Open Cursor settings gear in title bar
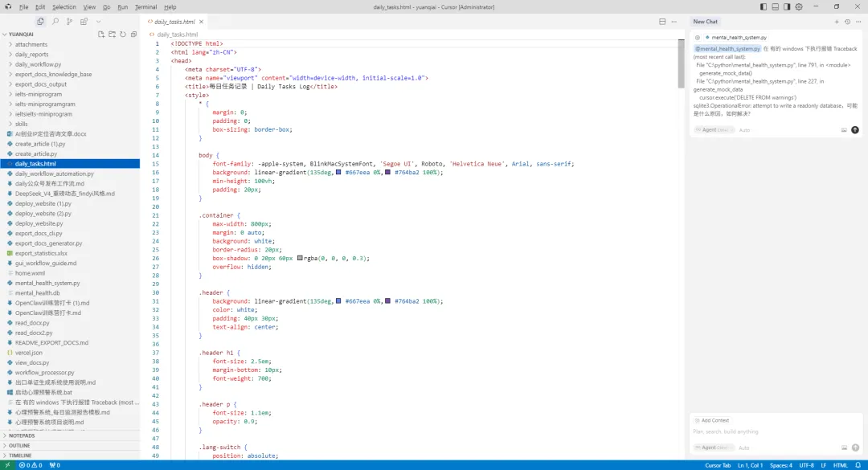The image size is (868, 470). (x=799, y=6)
